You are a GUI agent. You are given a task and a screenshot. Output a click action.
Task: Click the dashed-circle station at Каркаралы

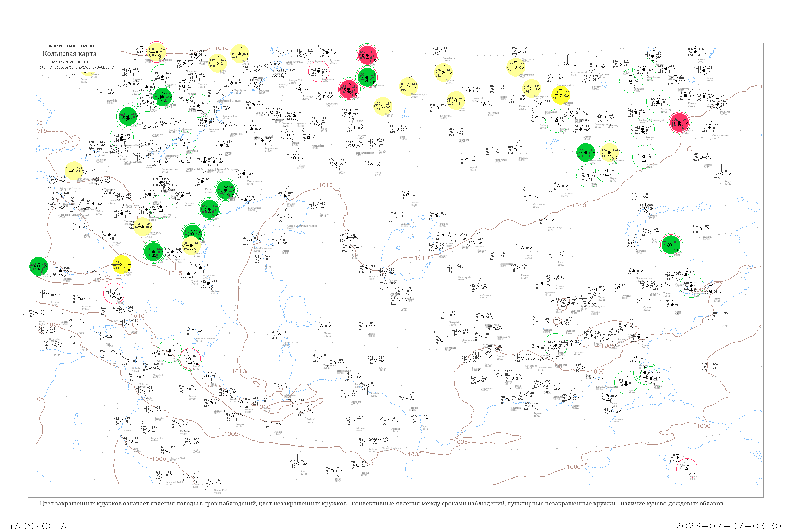click(x=644, y=157)
